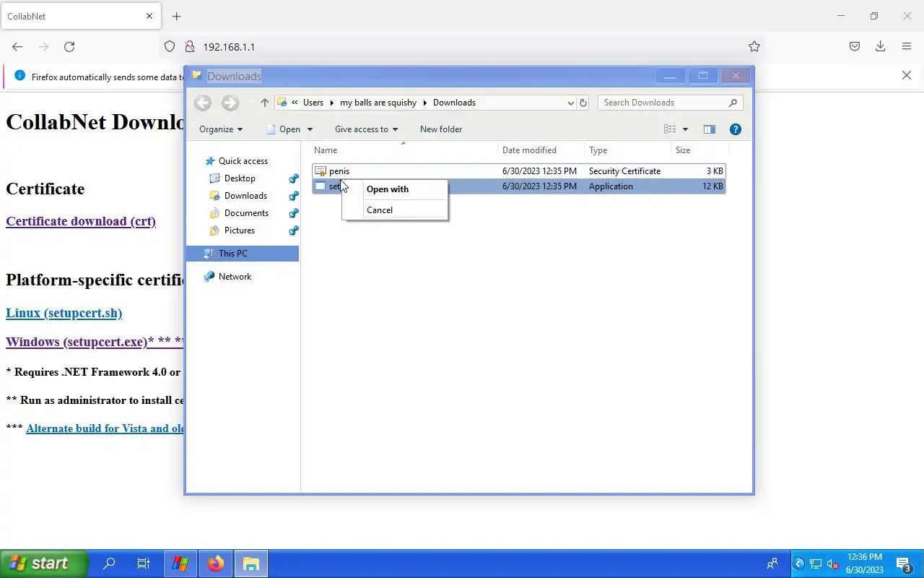Open the Linux (setupcert.sh) link

64,313
